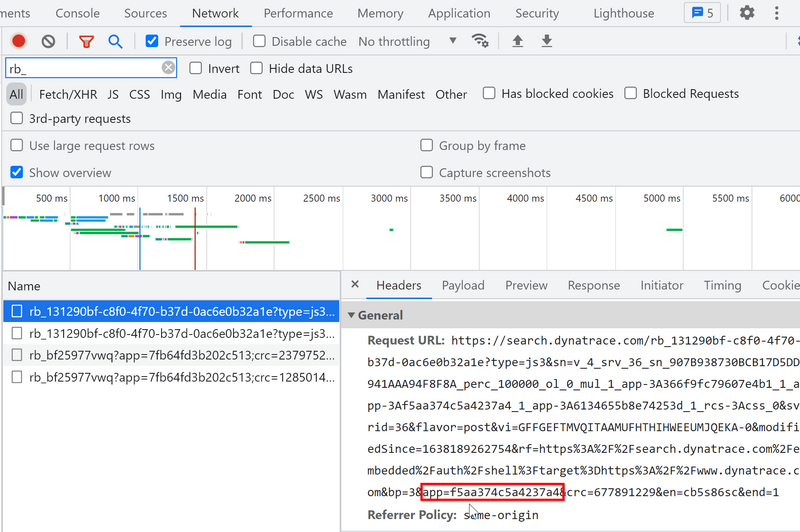This screenshot has width=800, height=532.
Task: Check the Hide data URLs option
Action: point(257,68)
